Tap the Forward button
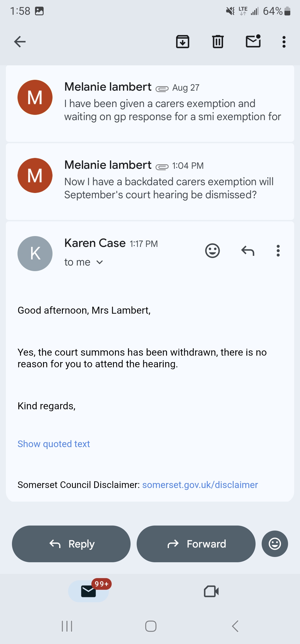The height and width of the screenshot is (644, 300). pos(196,544)
